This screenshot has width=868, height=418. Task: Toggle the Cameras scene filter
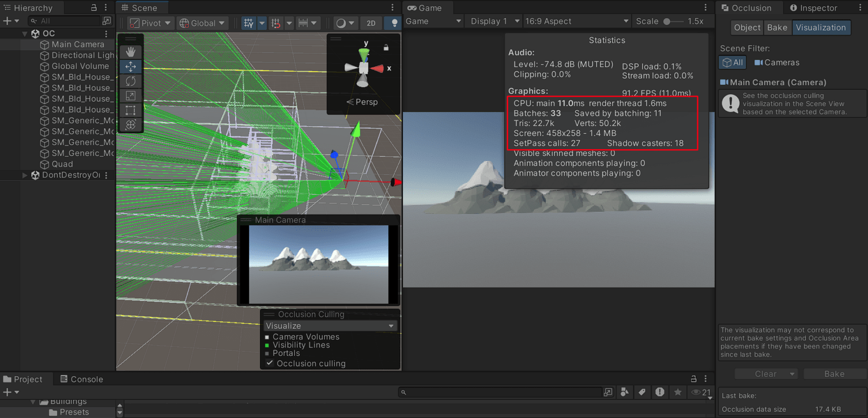(x=776, y=62)
